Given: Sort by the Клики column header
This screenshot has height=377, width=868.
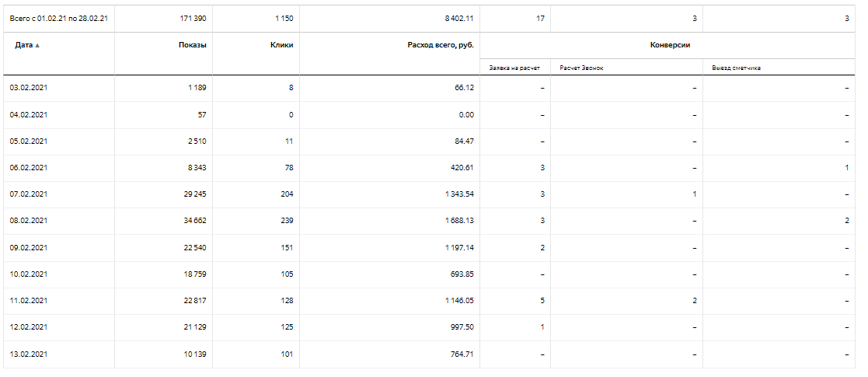Looking at the screenshot, I should coord(281,45).
